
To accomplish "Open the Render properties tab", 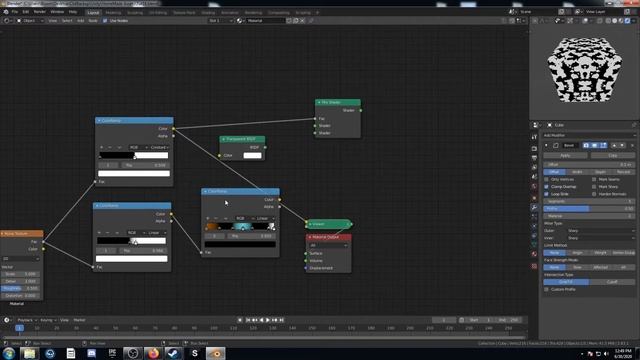I will 534,149.
